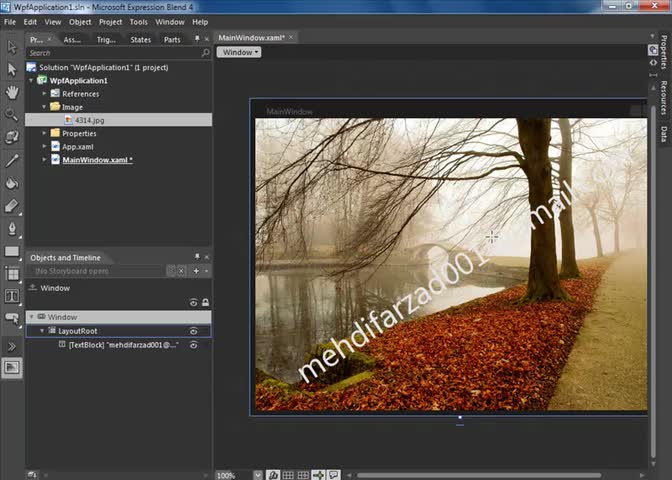672x480 pixels.
Task: Click the return scope up arrow icon
Action: pyautogui.click(x=32, y=288)
